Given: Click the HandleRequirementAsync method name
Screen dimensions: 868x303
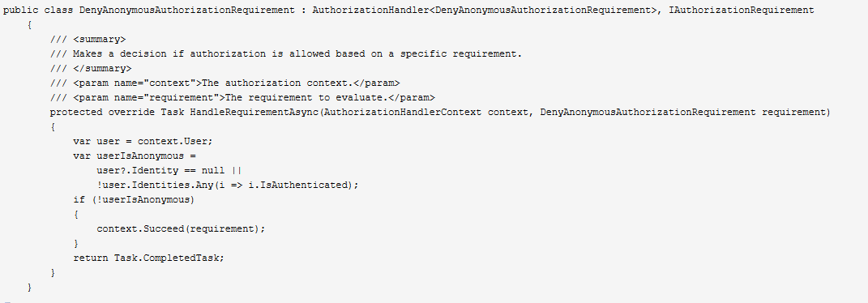Looking at the screenshot, I should click(254, 113).
